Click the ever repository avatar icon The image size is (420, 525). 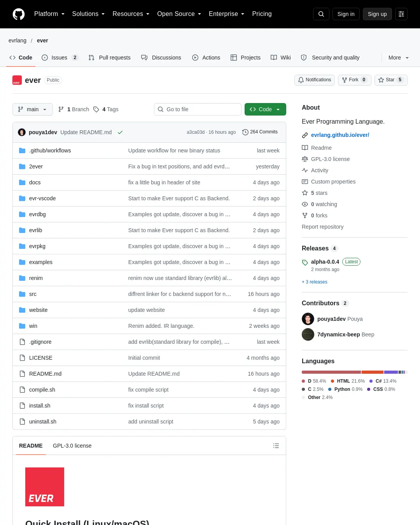[x=17, y=80]
